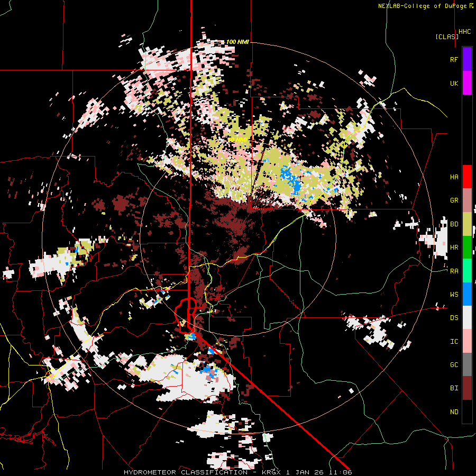Click the WS blue legend swatch
The width and height of the screenshot is (476, 476).
467,294
